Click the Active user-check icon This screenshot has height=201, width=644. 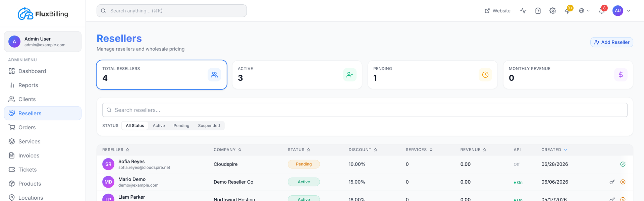350,75
